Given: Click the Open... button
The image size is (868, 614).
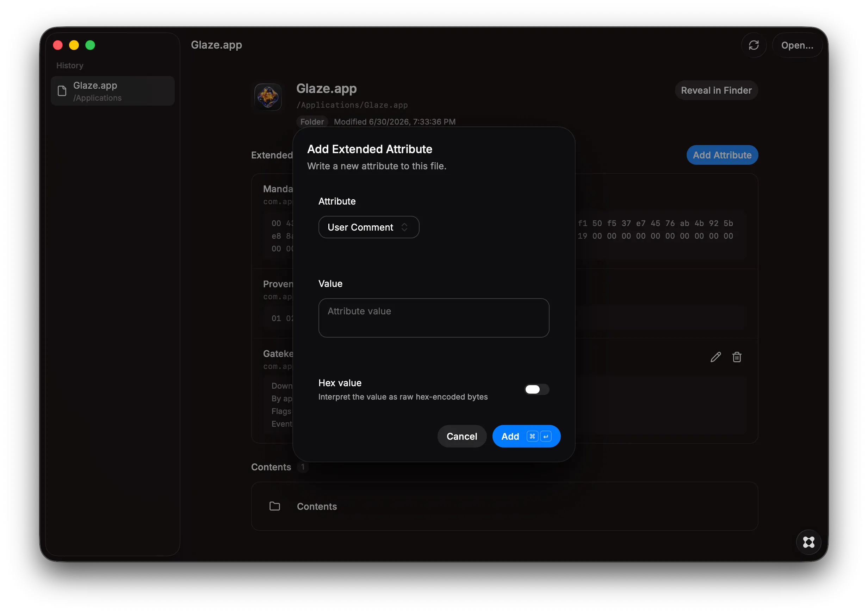Looking at the screenshot, I should 797,45.
